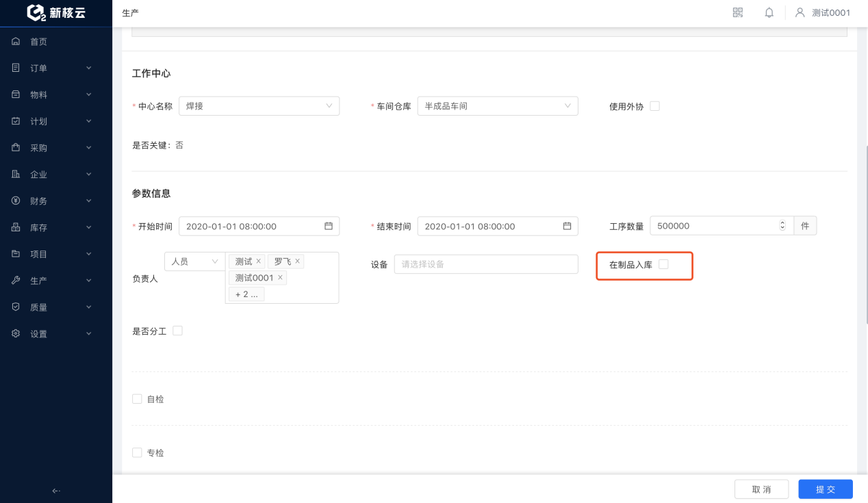Click the 工序数量 stepper arrows
Screen dimensions: 868x503
click(x=783, y=226)
